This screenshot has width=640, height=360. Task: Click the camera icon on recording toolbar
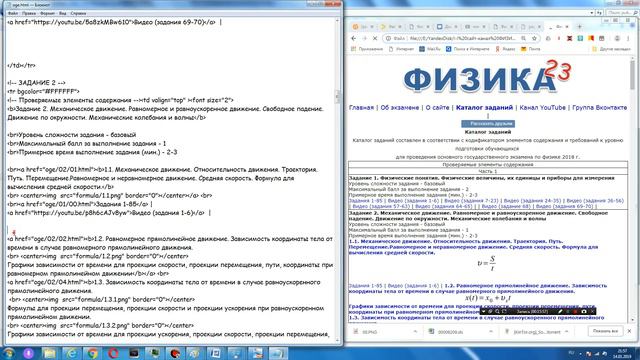pos(584,311)
